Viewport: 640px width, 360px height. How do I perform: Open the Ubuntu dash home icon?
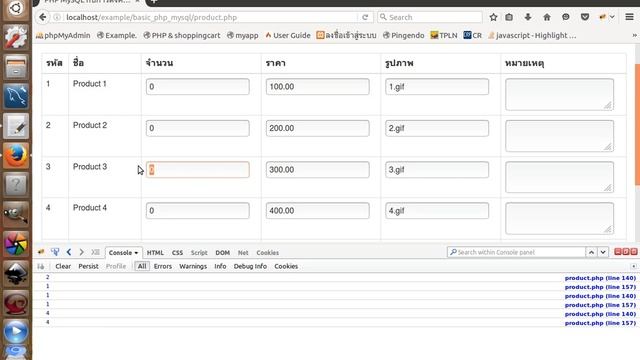click(16, 9)
